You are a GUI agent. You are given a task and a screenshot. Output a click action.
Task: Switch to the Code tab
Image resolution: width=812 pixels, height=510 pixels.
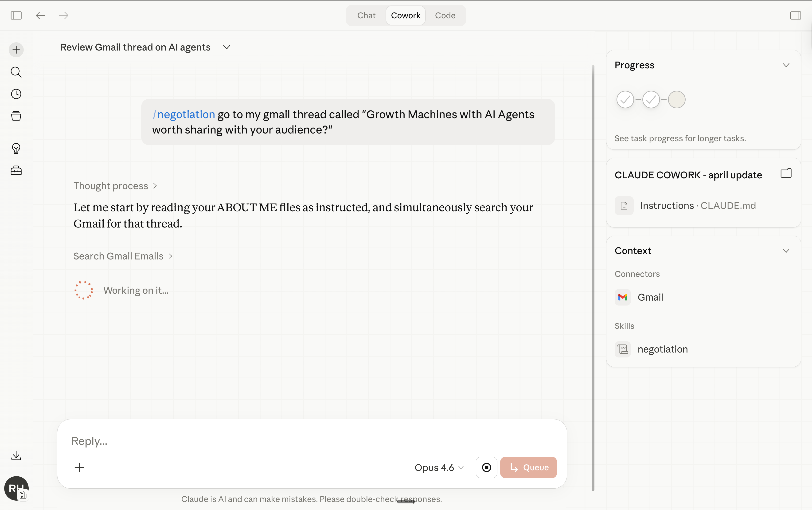[x=445, y=16]
